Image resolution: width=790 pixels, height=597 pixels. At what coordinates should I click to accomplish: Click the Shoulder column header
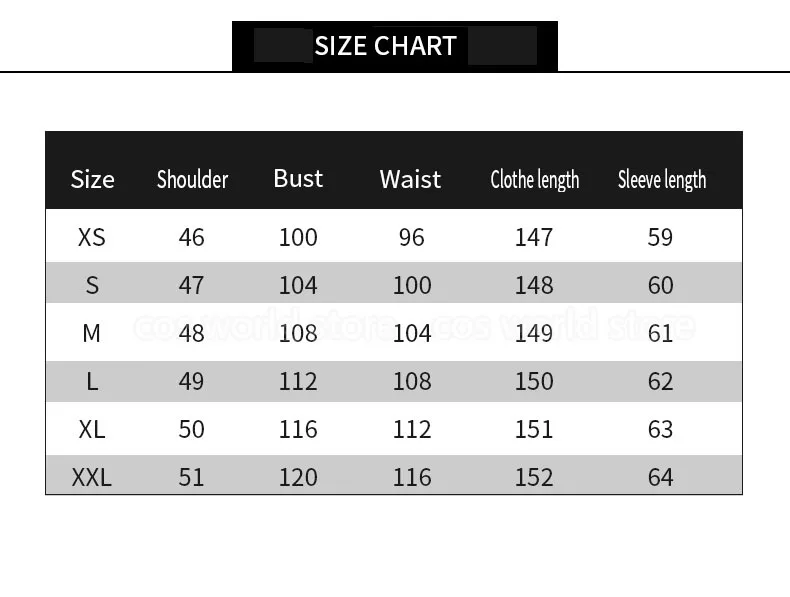point(192,180)
